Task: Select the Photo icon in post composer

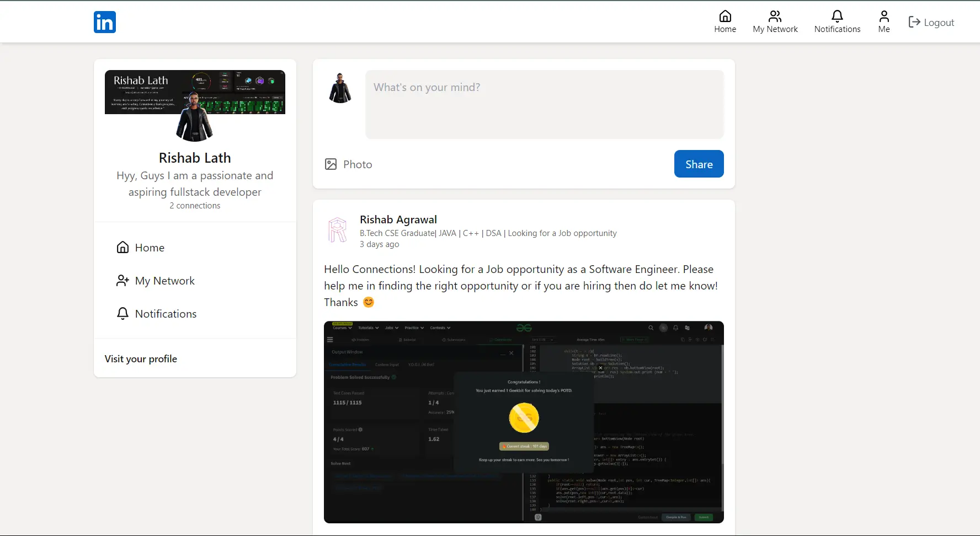Action: click(x=331, y=164)
